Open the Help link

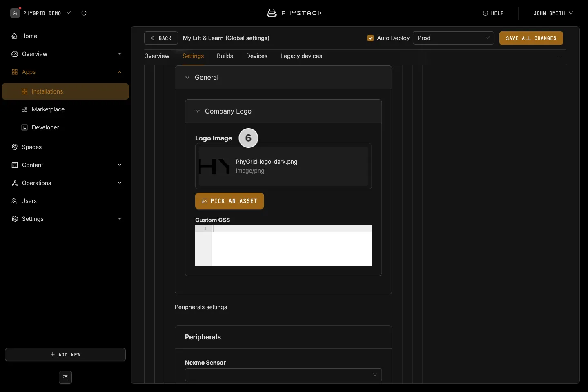(493, 13)
